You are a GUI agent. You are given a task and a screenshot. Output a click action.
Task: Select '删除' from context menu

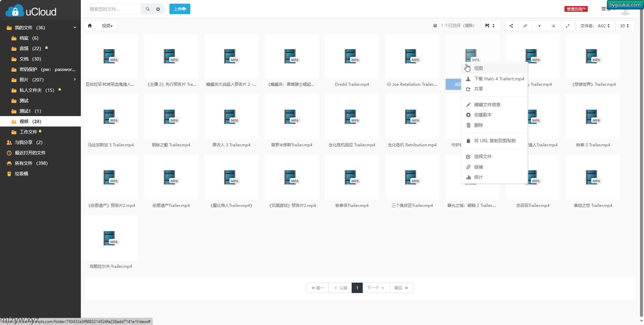[478, 125]
